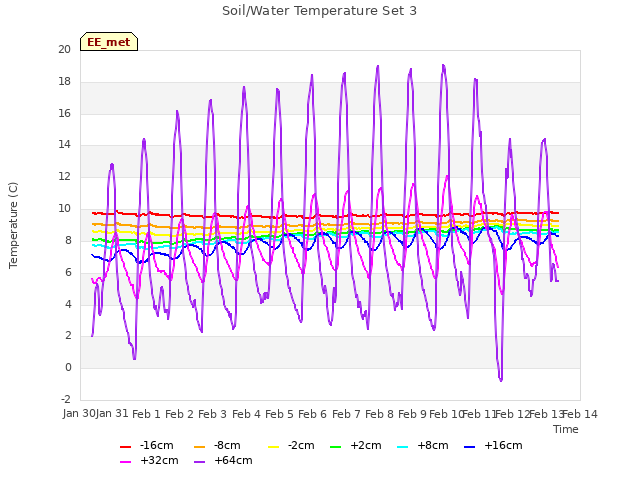This screenshot has width=640, height=480.
Task: Toggle the -16cm series legend label
Action: click(x=156, y=445)
